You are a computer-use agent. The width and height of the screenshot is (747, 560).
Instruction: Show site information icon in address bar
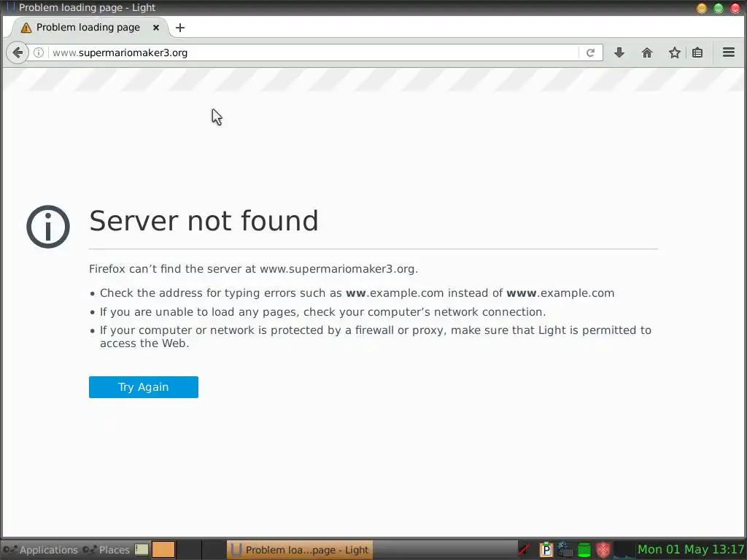[39, 52]
